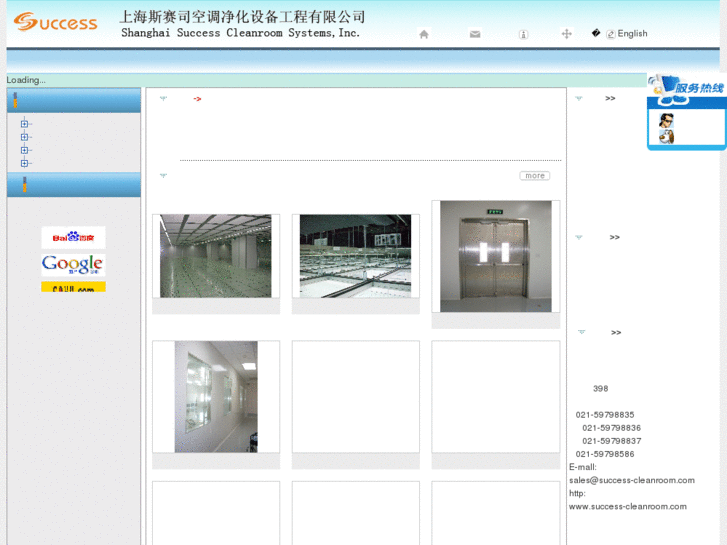Click the sunglasses avatar in hotline widget
This screenshot has height=545, width=727.
point(666,121)
